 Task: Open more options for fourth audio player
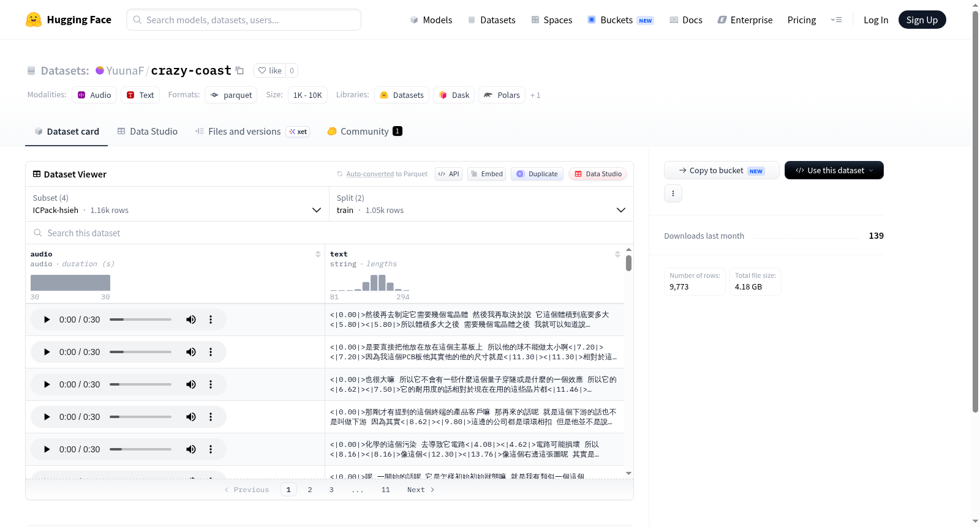coord(211,417)
